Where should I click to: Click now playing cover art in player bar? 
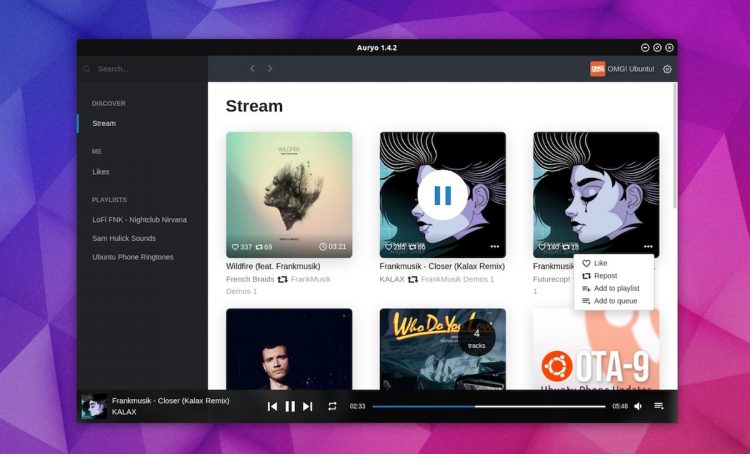pyautogui.click(x=94, y=406)
